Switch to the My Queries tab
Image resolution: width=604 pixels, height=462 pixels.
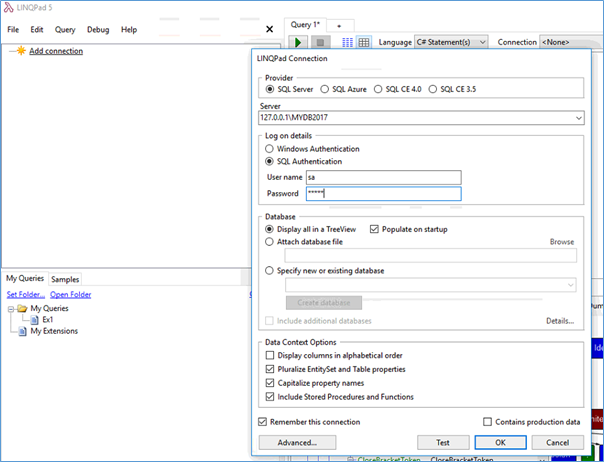pos(25,278)
